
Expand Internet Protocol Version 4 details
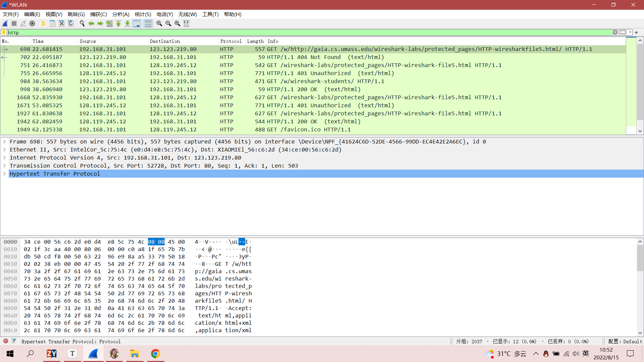[4, 158]
